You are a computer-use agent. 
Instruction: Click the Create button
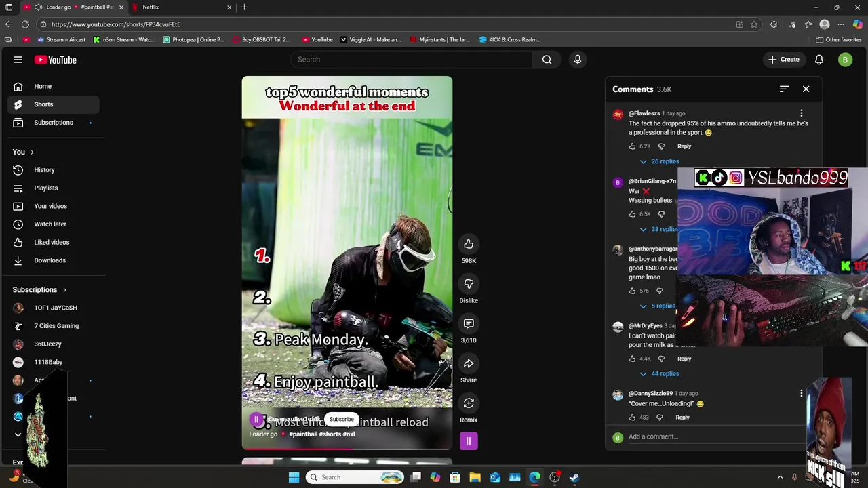[783, 60]
